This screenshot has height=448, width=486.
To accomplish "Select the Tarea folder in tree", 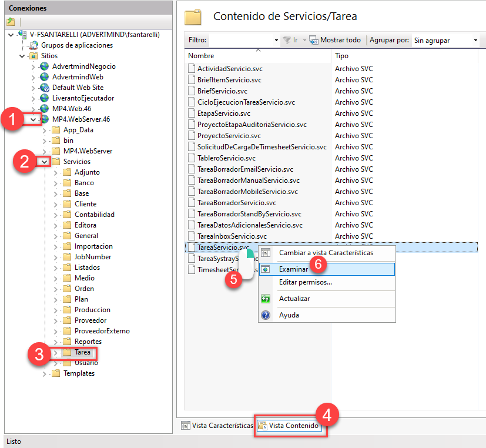I will [x=82, y=352].
